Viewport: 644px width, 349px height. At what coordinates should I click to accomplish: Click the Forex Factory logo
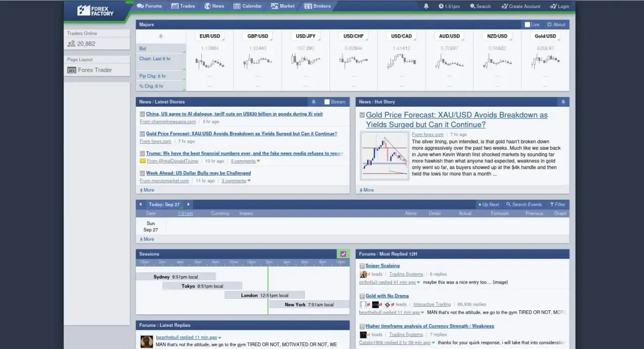(96, 10)
